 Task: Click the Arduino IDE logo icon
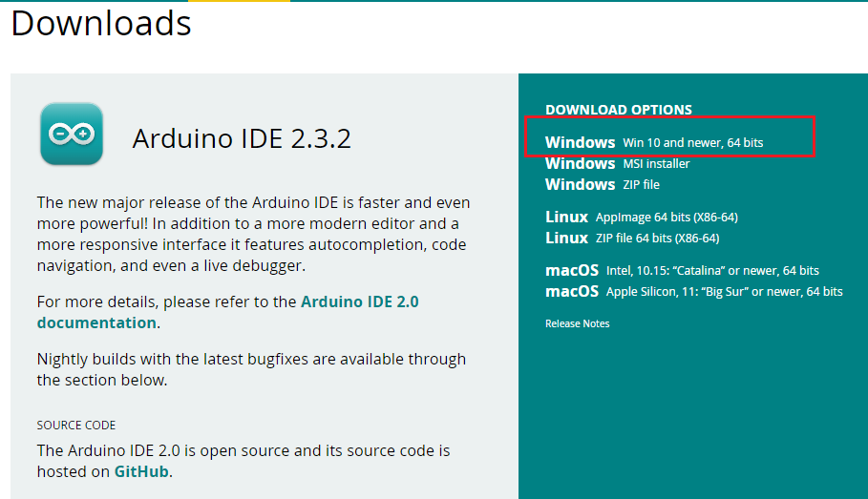(72, 134)
